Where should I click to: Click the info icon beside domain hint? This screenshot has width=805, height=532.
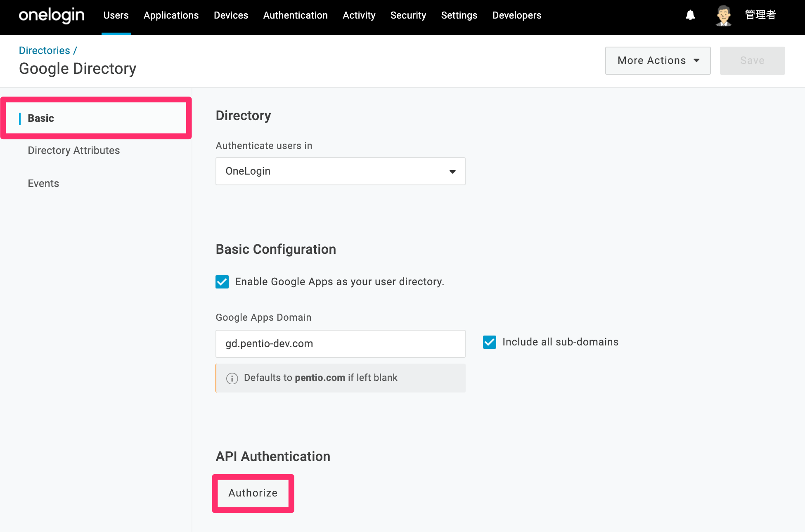point(232,378)
